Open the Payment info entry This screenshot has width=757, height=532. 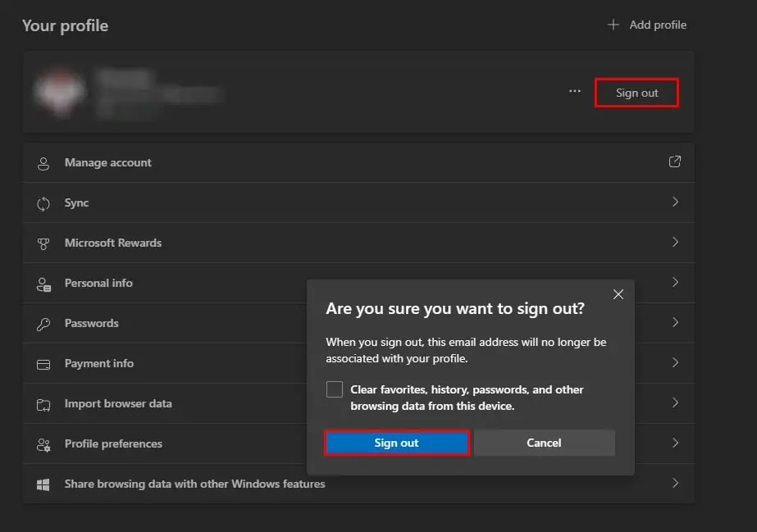click(x=358, y=363)
